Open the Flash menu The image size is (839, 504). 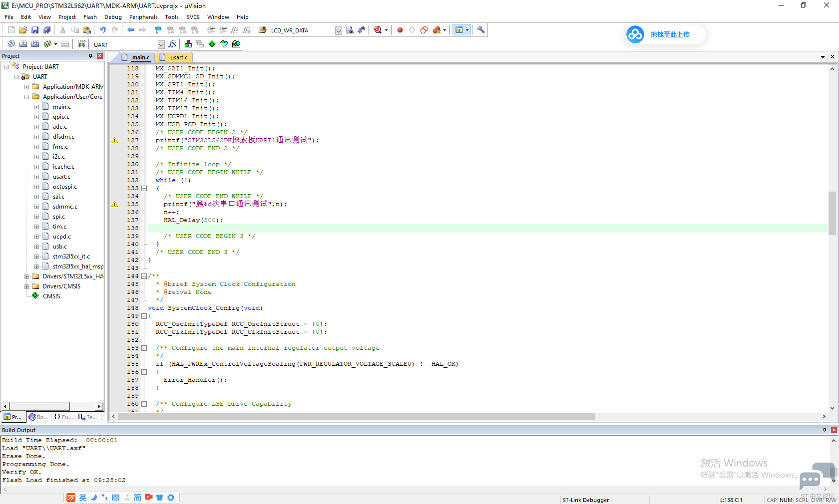point(90,17)
